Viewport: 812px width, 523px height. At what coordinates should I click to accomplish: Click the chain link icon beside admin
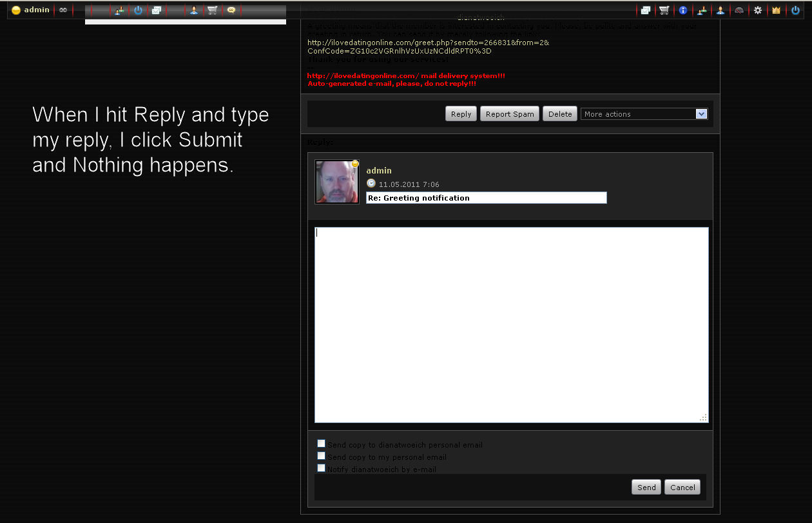click(63, 10)
